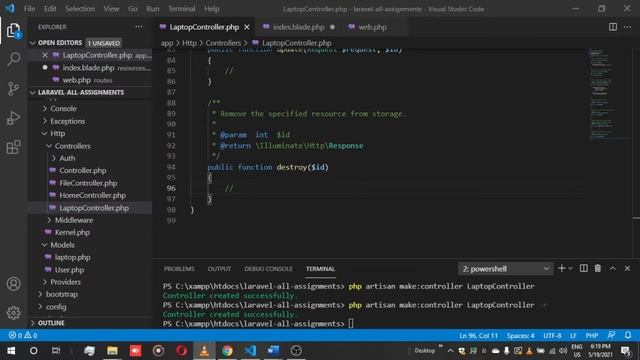Collapse the Open Editors section
Image resolution: width=640 pixels, height=360 pixels.
pos(33,43)
